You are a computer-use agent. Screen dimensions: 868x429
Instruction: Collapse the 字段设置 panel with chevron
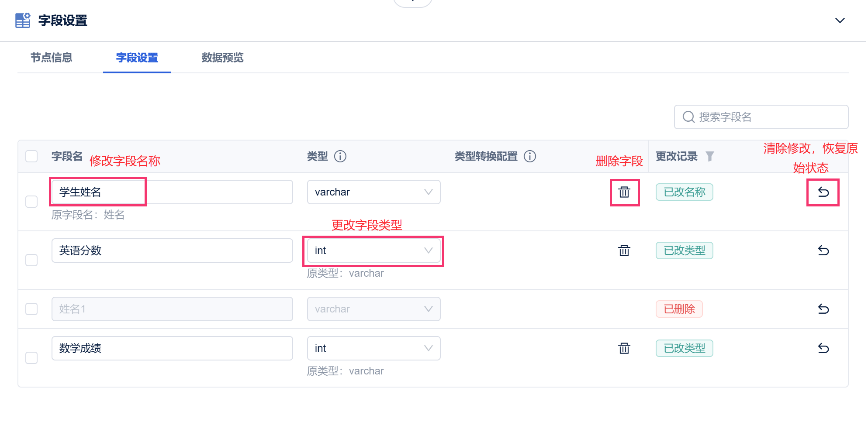click(840, 21)
